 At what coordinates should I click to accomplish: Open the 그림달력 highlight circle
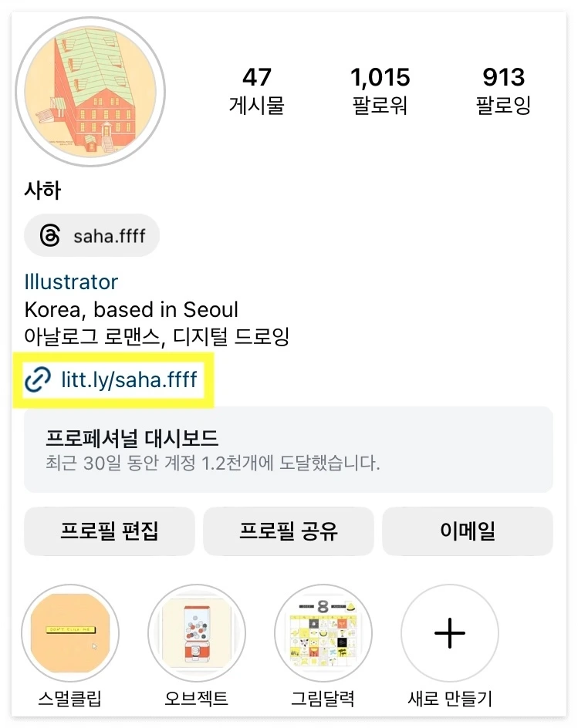click(x=323, y=632)
